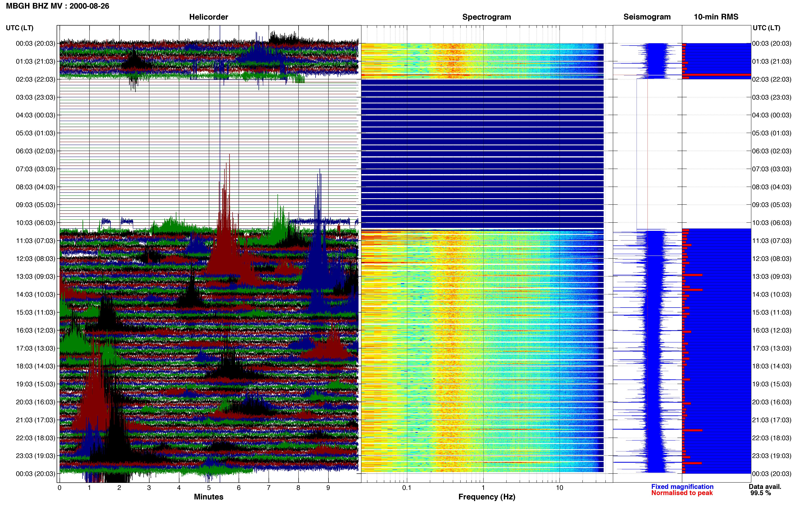Click the 'Frequency (Hz)' x-axis label
Image resolution: width=812 pixels, height=508 pixels.
coord(487,497)
